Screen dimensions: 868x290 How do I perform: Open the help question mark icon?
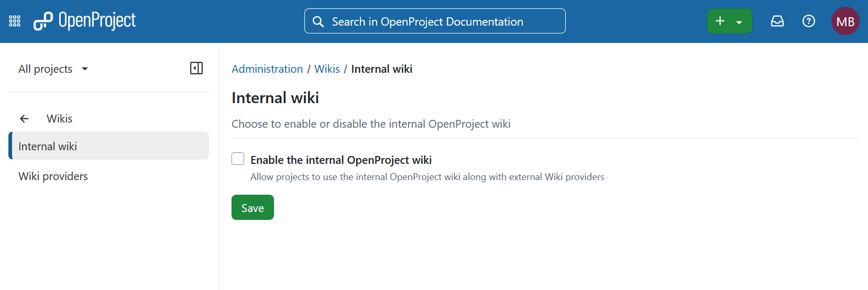(809, 21)
